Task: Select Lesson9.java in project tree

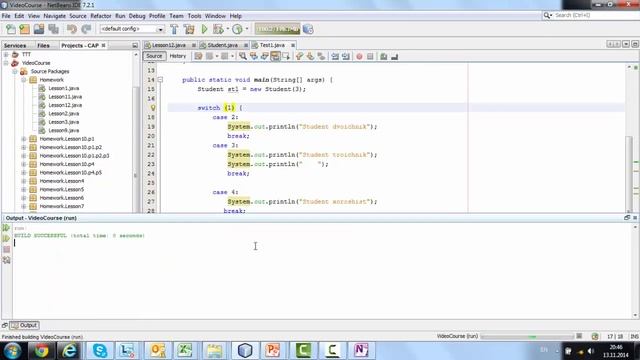Action: click(x=64, y=130)
